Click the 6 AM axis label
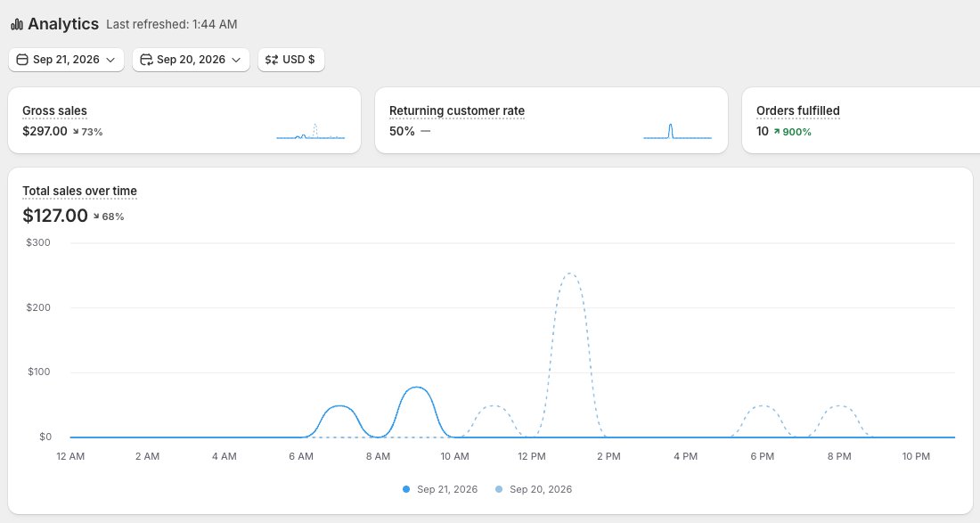The height and width of the screenshot is (523, 980). click(x=300, y=456)
